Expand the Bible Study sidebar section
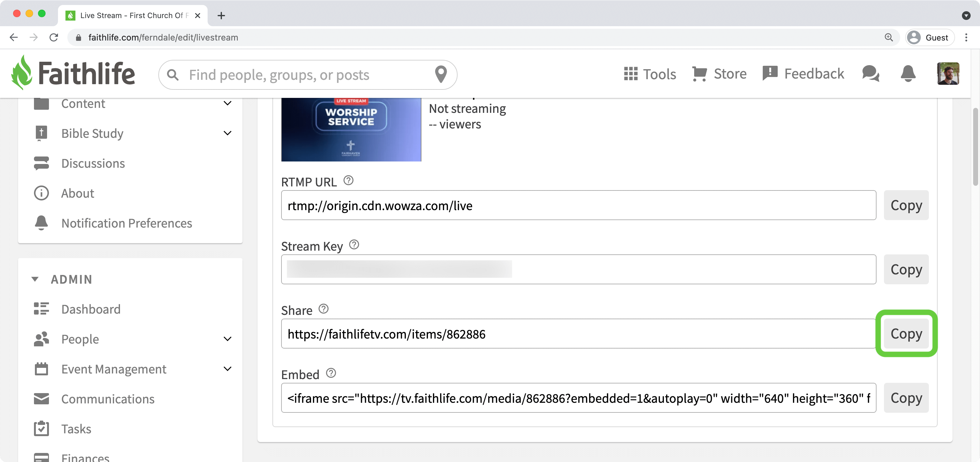Image resolution: width=980 pixels, height=462 pixels. [x=227, y=133]
